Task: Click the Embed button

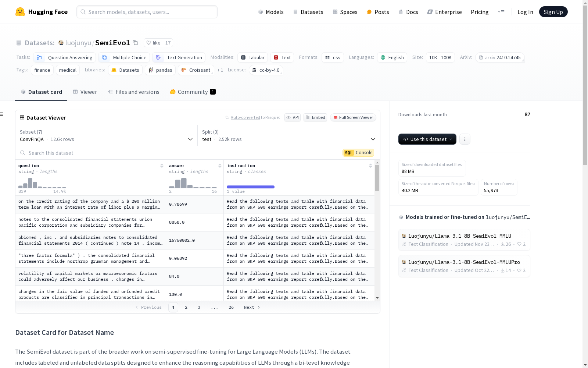Action: [x=315, y=117]
